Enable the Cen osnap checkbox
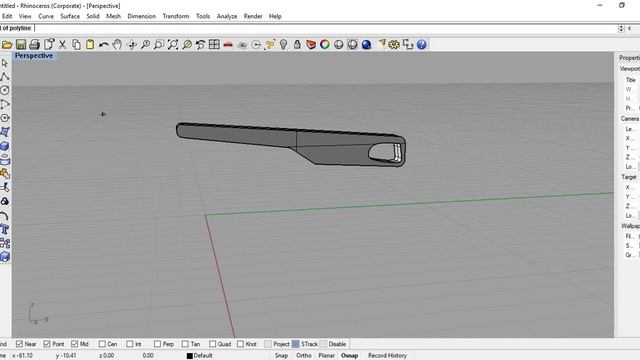This screenshot has height=360, width=640. (x=102, y=344)
